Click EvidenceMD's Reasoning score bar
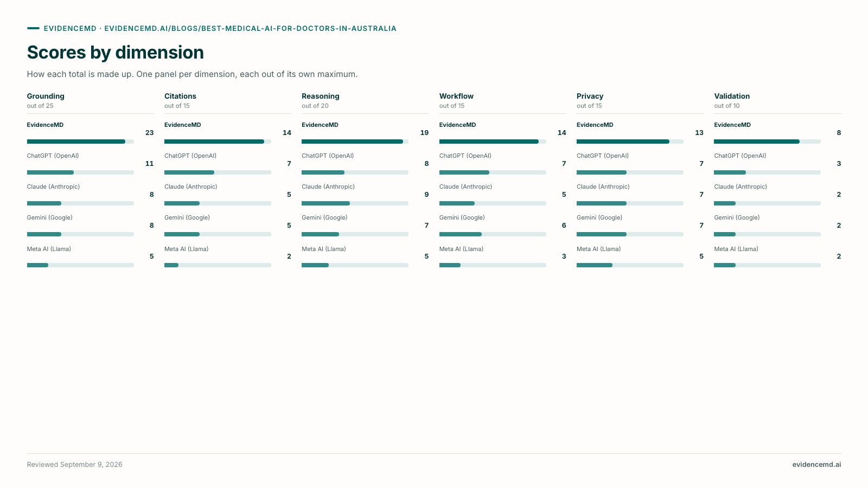868x488 pixels. 355,142
